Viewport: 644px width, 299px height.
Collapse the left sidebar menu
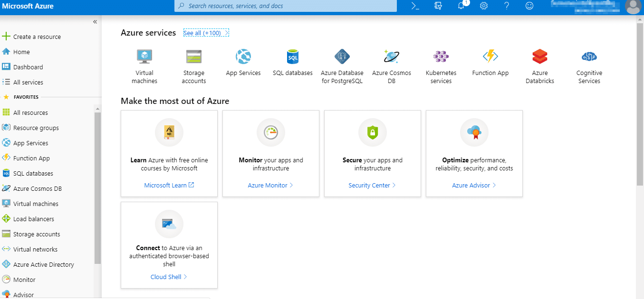[95, 22]
